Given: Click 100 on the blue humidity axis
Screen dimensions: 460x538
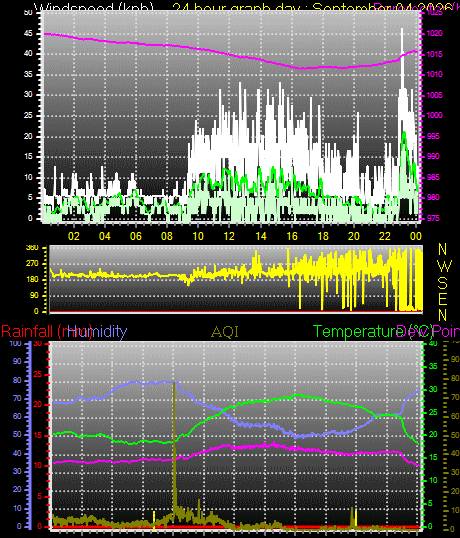Looking at the screenshot, I should [x=15, y=343].
